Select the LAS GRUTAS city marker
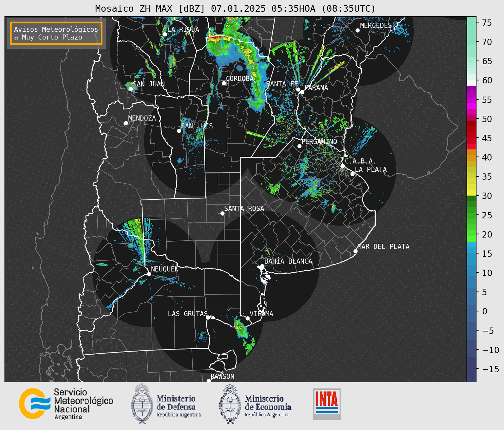504x430 pixels. pyautogui.click(x=208, y=318)
